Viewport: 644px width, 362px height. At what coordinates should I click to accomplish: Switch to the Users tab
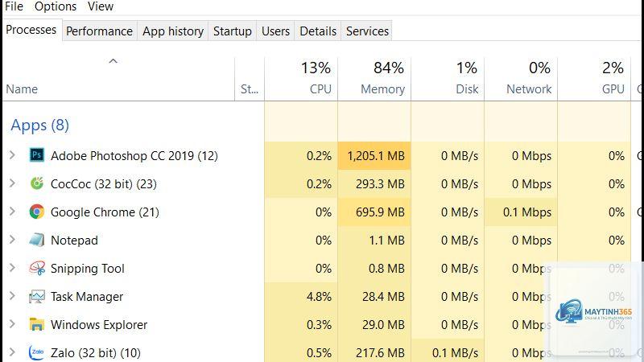[x=275, y=31]
